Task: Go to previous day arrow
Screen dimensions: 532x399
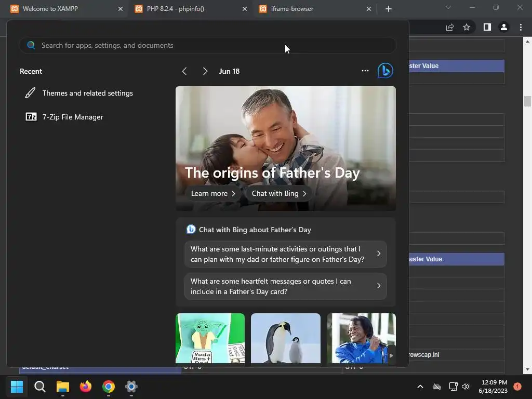Action: point(184,71)
